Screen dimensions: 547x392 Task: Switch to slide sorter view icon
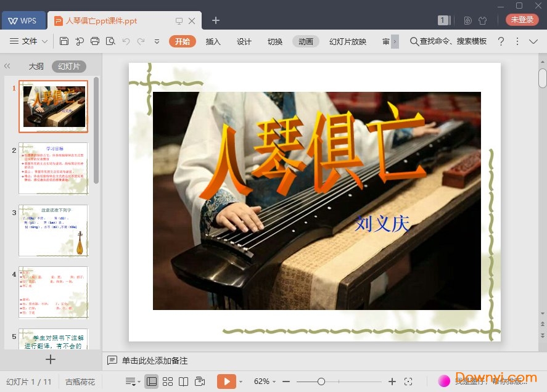[168, 381]
